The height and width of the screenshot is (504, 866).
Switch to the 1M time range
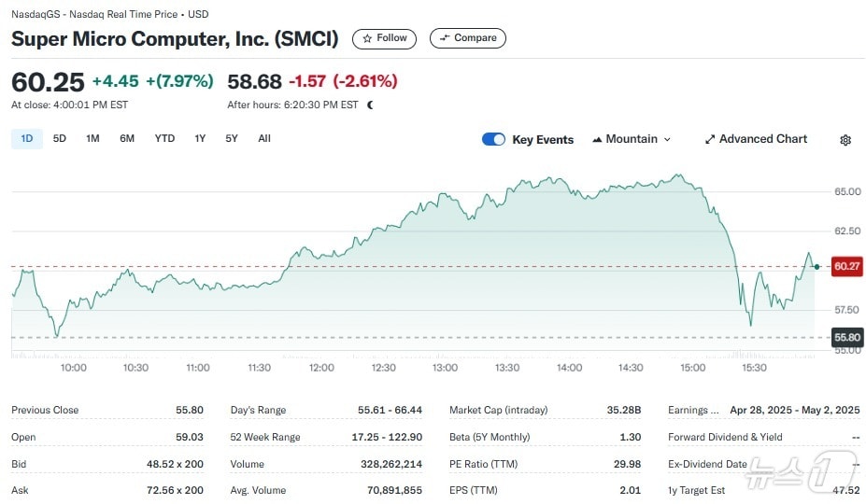92,139
